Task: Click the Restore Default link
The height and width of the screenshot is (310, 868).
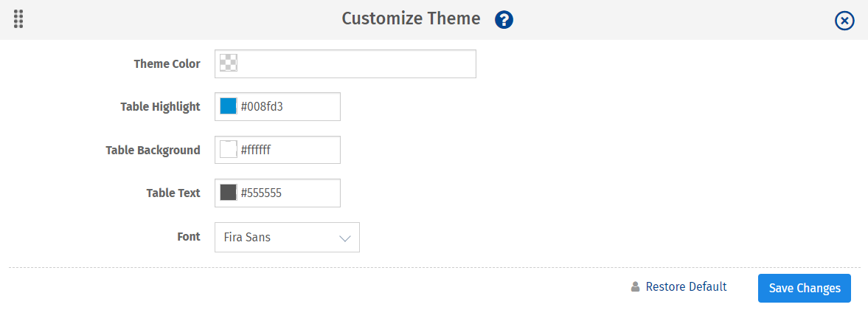Action: [x=686, y=286]
